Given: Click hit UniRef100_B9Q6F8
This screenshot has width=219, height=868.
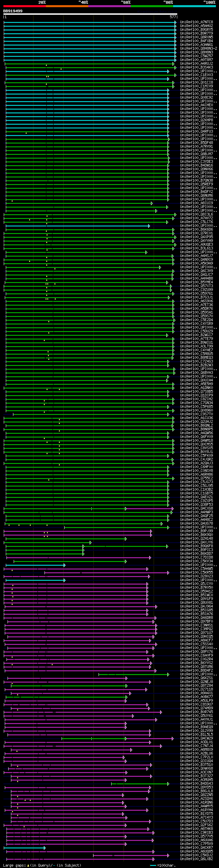Looking at the screenshot, I should pos(196,546).
